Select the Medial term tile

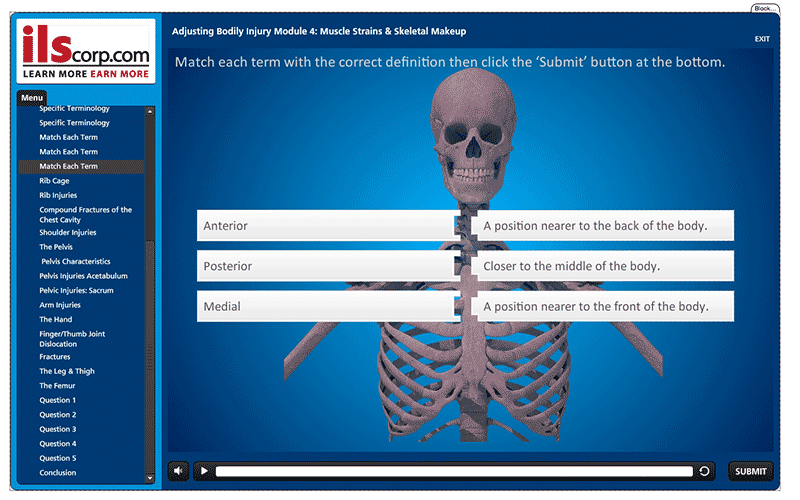click(x=326, y=307)
